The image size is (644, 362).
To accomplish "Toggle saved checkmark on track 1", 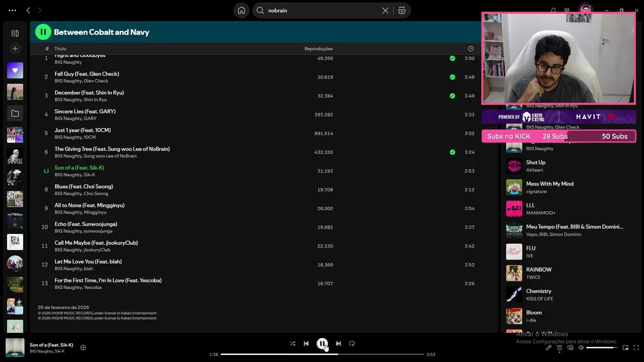I will click(452, 58).
